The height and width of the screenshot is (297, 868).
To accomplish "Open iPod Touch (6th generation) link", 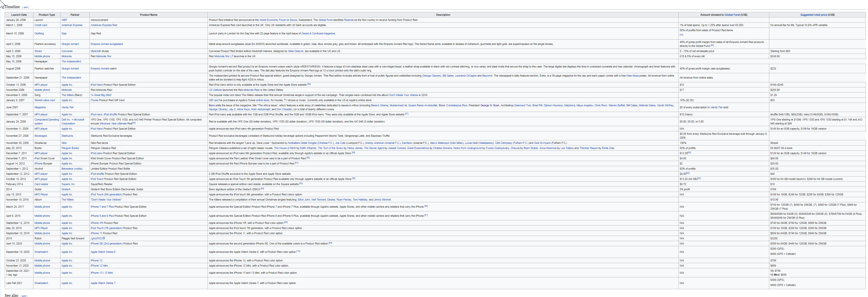I will [x=107, y=194].
